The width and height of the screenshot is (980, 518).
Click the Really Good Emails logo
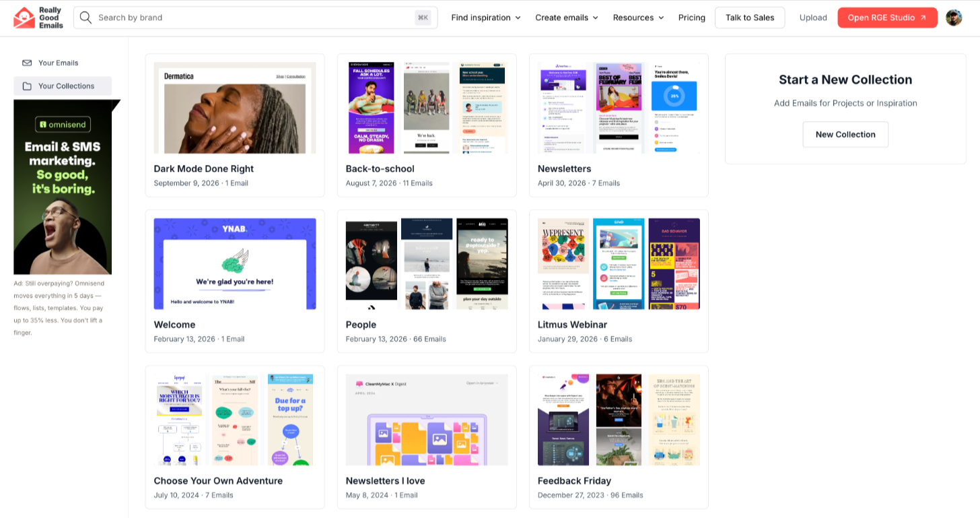tap(38, 18)
